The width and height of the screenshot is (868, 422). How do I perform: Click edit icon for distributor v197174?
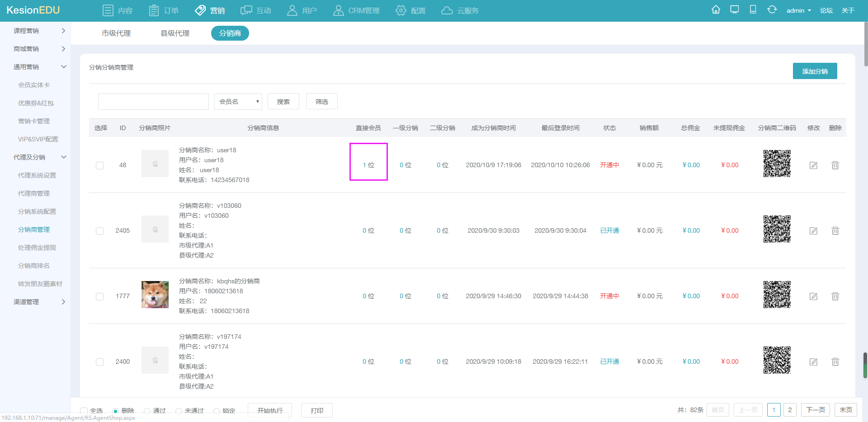813,362
